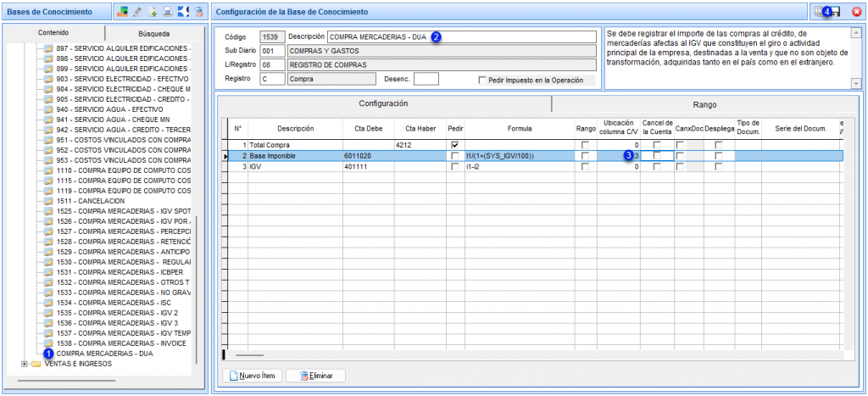Image resolution: width=868 pixels, height=396 pixels.
Task: Click the L/Registro code field 08
Action: coord(272,64)
